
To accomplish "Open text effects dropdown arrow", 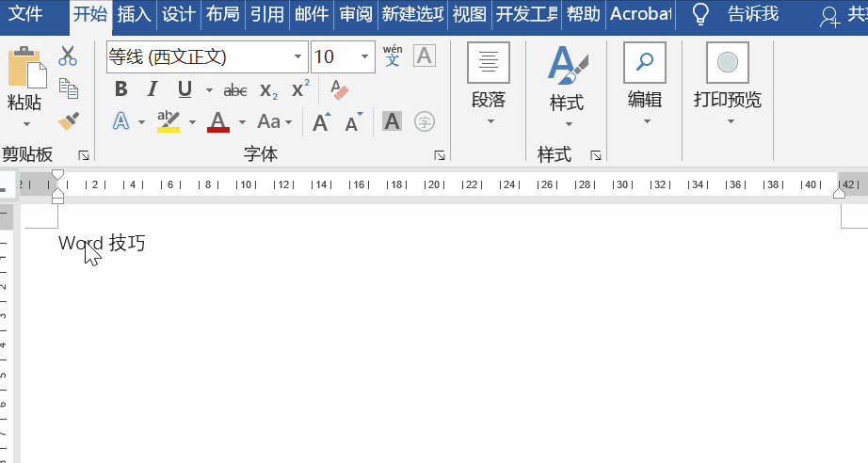I will [142, 122].
